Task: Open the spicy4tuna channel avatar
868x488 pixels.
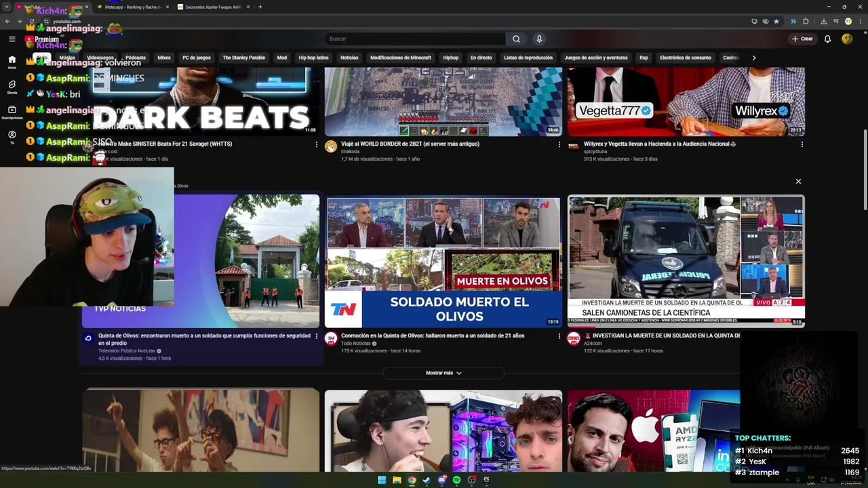Action: (574, 146)
